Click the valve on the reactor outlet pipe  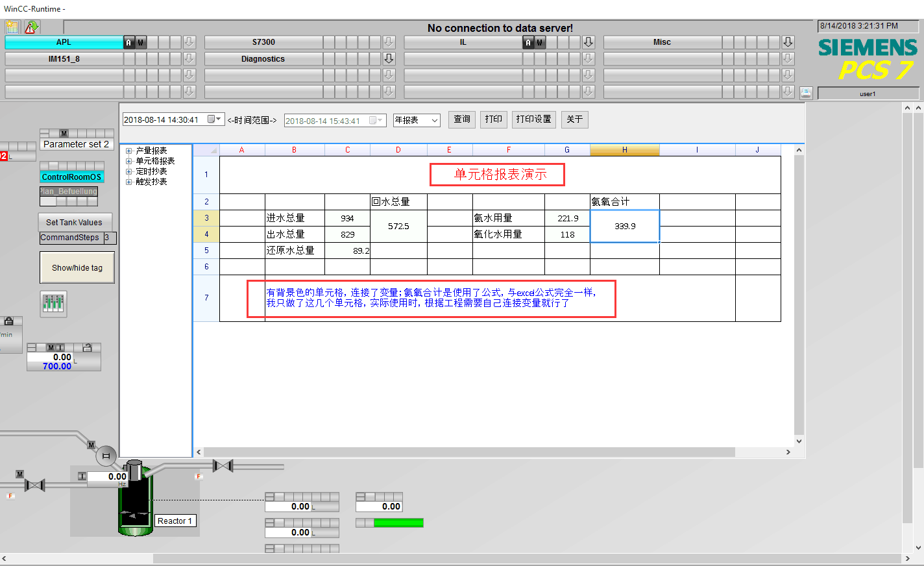pos(223,466)
